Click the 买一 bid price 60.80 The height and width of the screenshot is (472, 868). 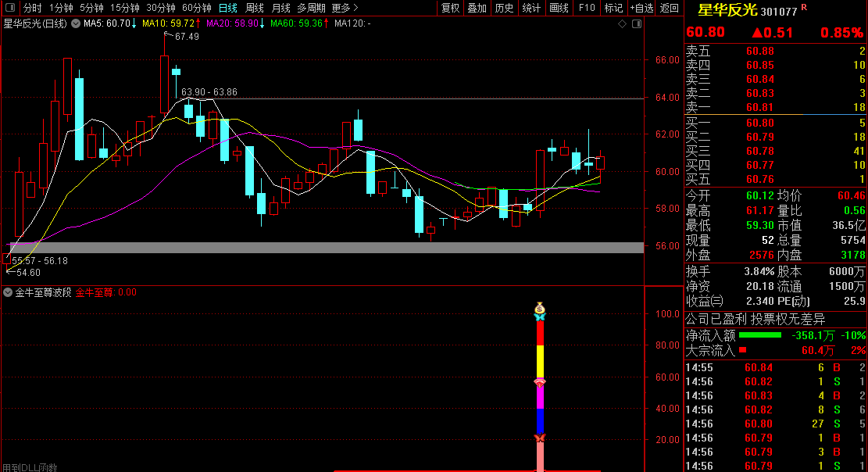tap(760, 123)
